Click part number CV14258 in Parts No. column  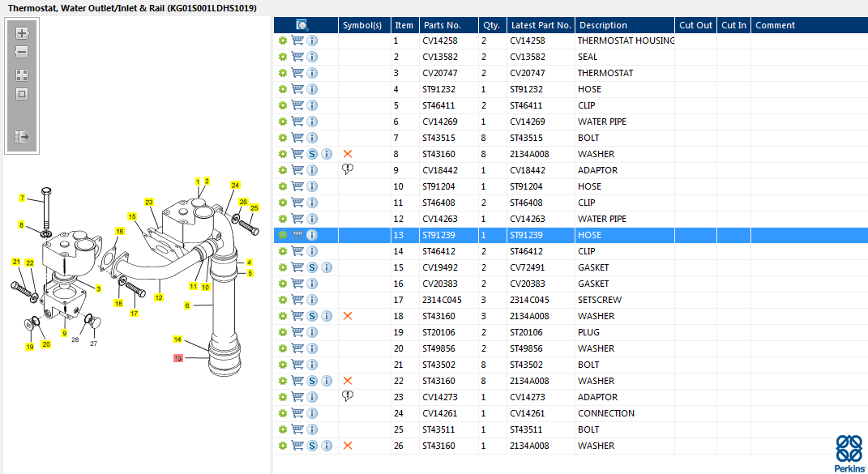[x=440, y=41]
